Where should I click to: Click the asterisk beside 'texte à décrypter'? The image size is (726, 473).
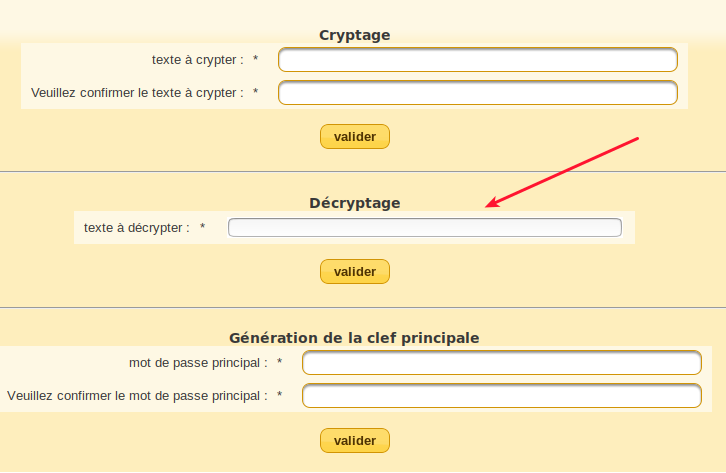pyautogui.click(x=203, y=228)
